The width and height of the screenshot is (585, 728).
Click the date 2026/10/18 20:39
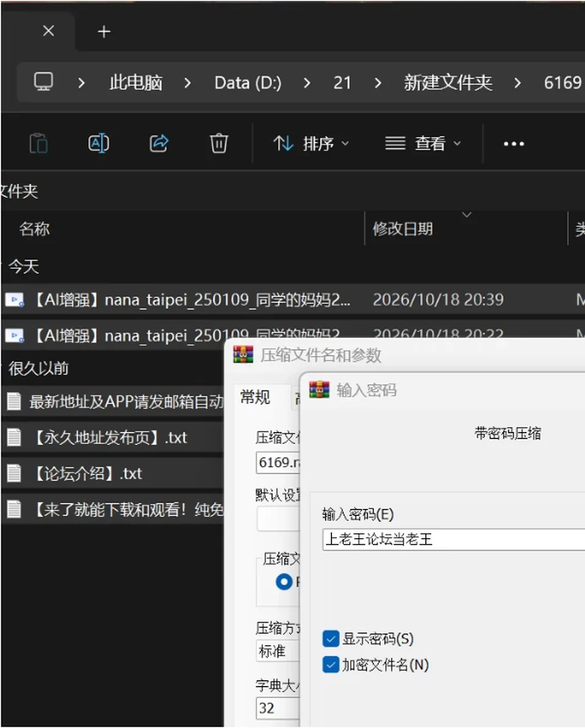coord(438,300)
